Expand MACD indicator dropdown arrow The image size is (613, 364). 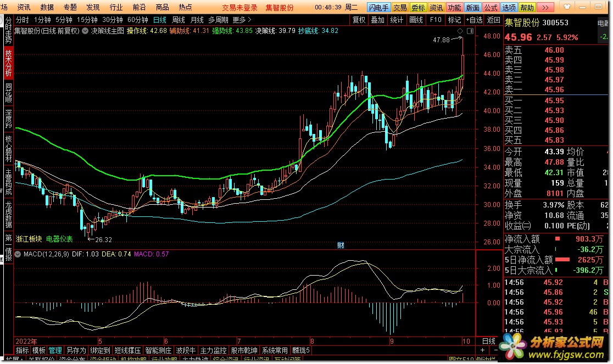pyautogui.click(x=18, y=254)
